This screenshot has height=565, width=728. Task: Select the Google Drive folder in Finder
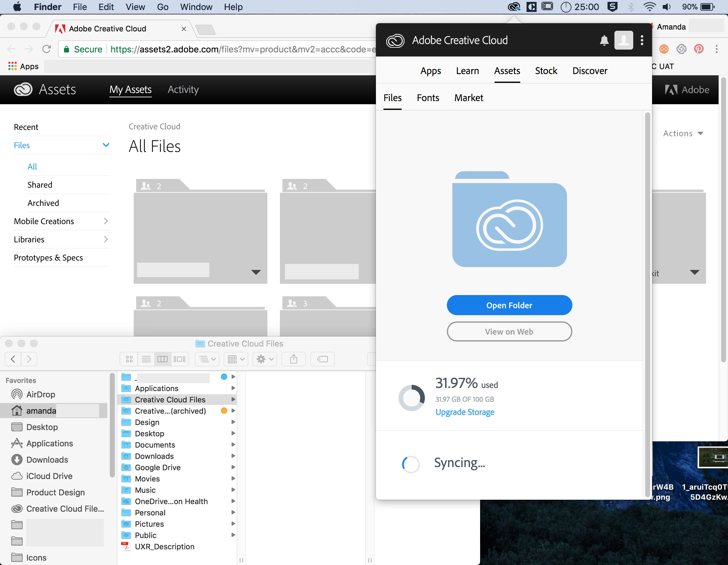click(x=157, y=467)
